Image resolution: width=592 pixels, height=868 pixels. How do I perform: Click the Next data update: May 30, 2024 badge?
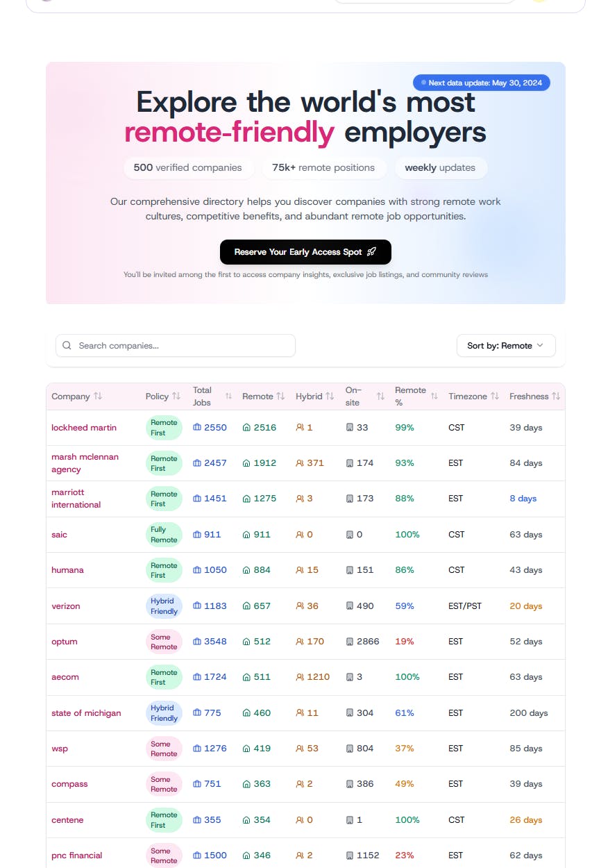(x=482, y=83)
